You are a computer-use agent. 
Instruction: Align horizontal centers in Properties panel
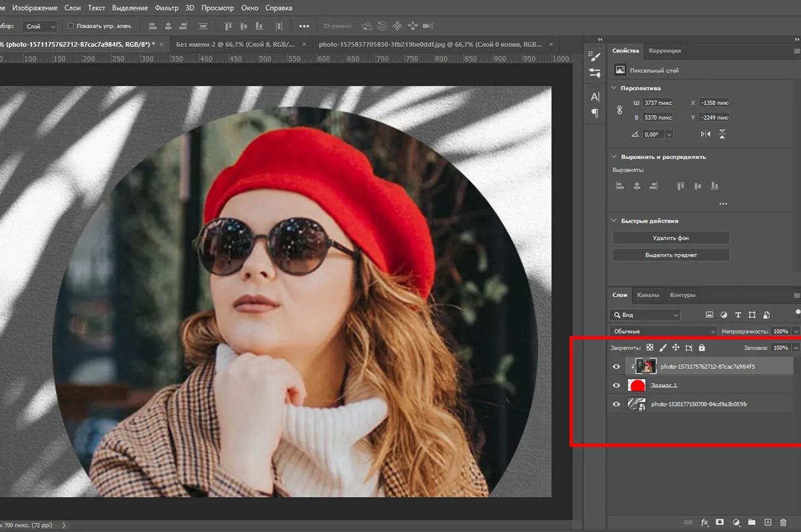[x=637, y=186]
